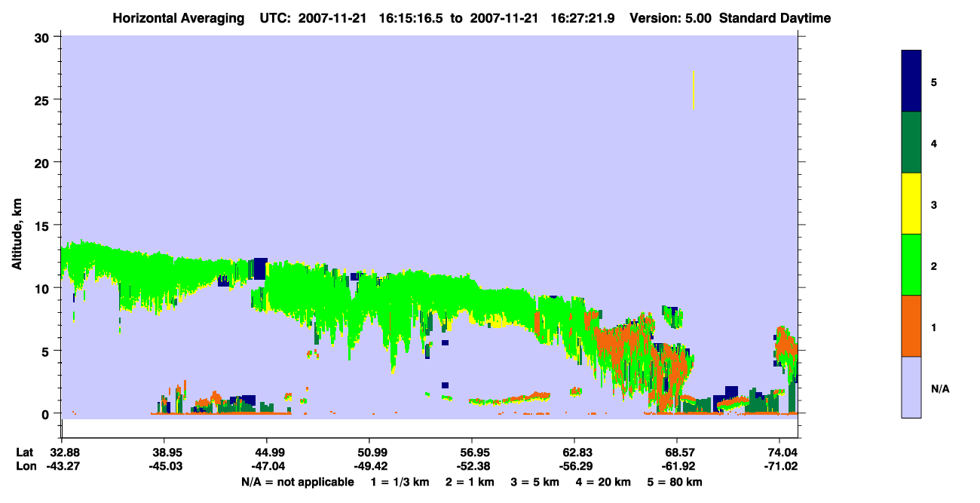The height and width of the screenshot is (503, 980).
Task: Click the yellow color bar segment 3
Action: pos(911,204)
